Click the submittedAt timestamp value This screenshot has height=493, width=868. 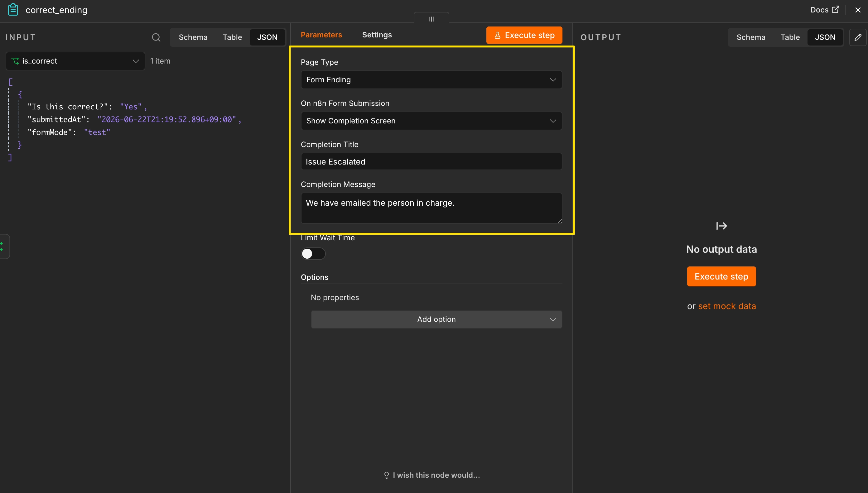pos(166,120)
